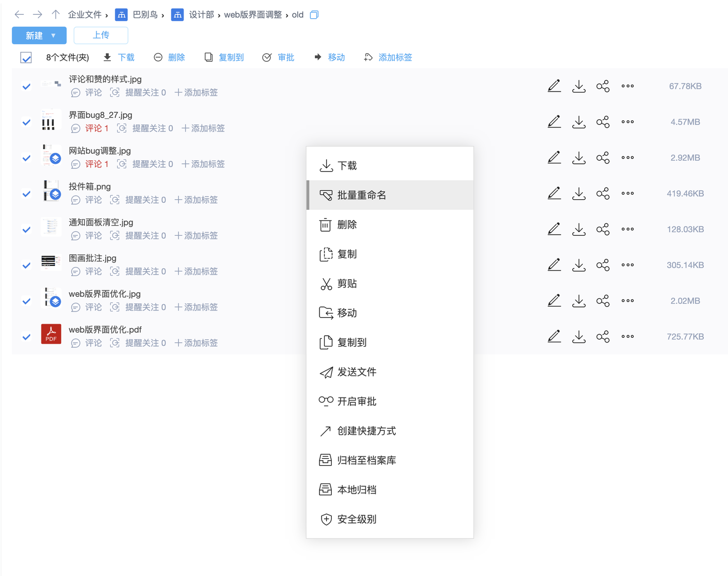Choose 创建快捷方式 in context menu
The height and width of the screenshot is (576, 728).
coord(390,430)
